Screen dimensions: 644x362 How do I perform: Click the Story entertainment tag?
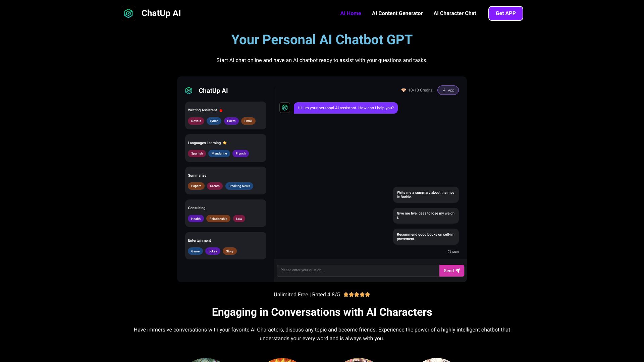click(229, 251)
